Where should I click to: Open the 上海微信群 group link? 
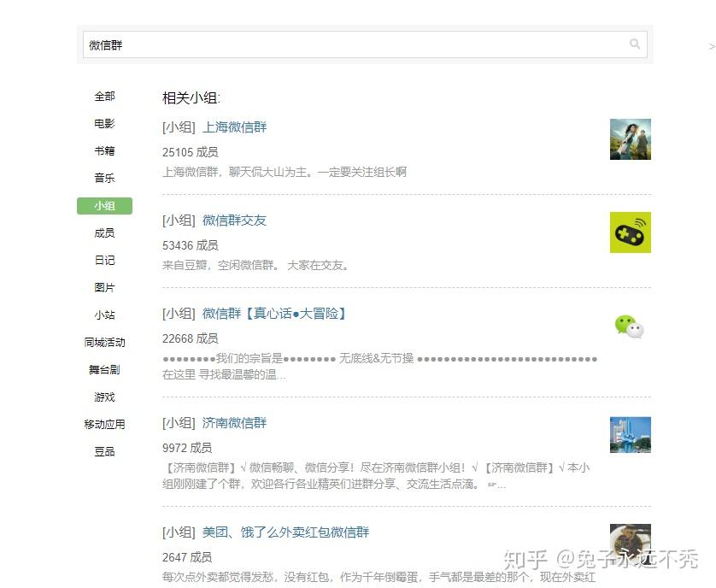click(234, 127)
